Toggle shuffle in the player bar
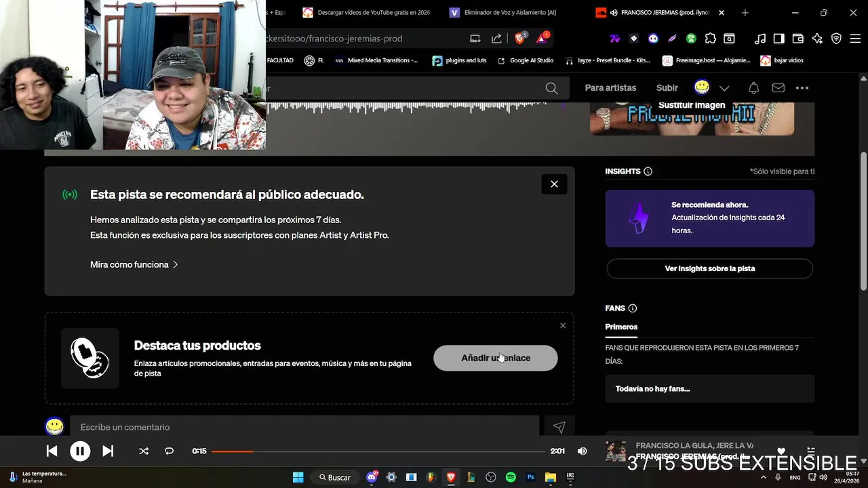 click(144, 451)
